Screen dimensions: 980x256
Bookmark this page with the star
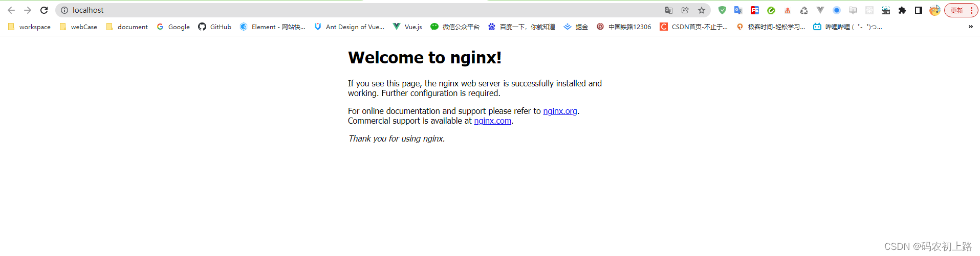(x=702, y=10)
